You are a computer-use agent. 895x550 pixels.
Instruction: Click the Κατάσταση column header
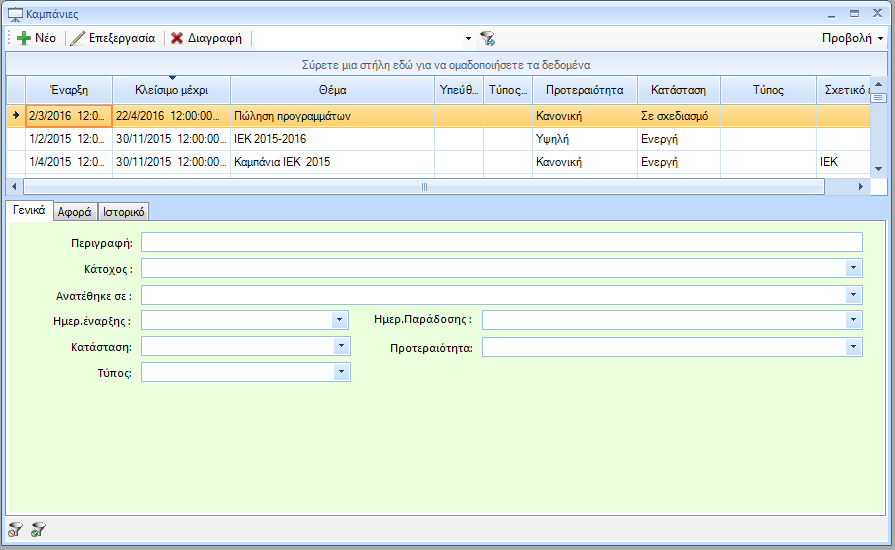[678, 90]
